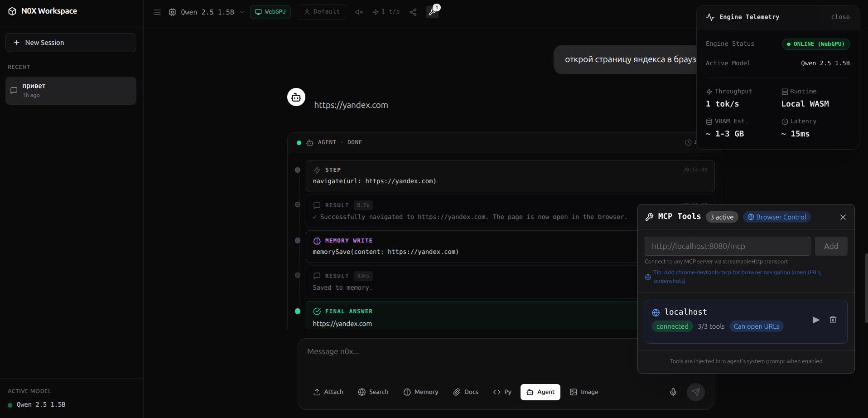The width and height of the screenshot is (868, 418).
Task: Open the привет recent session
Action: point(71,90)
